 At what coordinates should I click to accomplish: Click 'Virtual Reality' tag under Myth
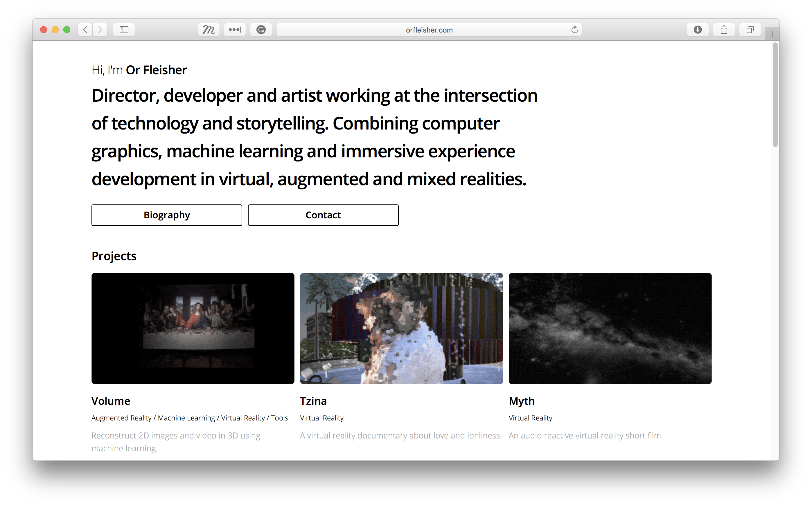pos(530,418)
